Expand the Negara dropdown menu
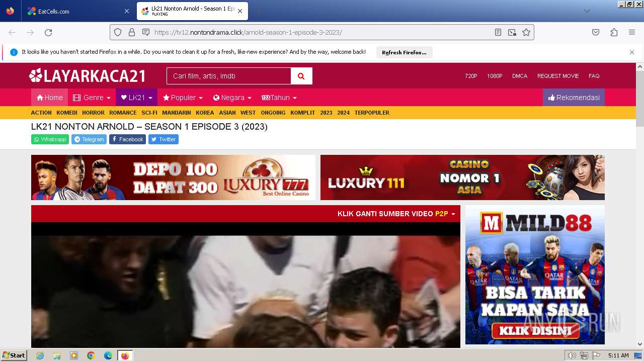This screenshot has width=644, height=362. coord(232,98)
